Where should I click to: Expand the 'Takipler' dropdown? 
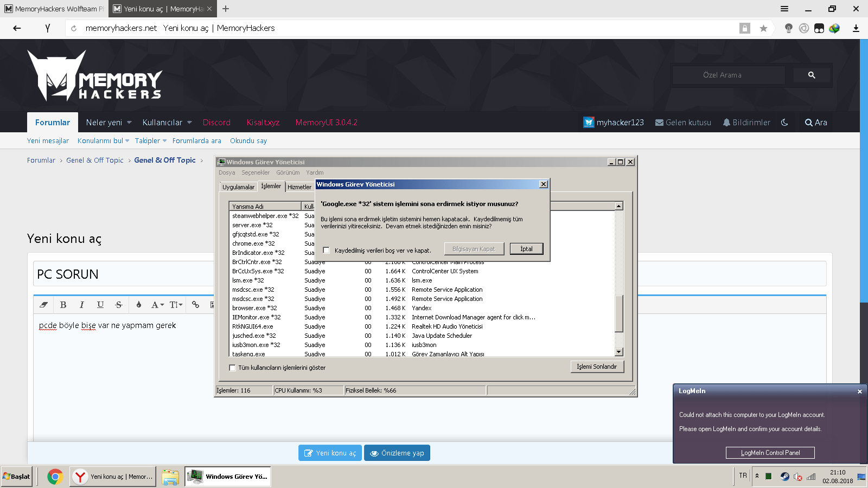(x=164, y=141)
